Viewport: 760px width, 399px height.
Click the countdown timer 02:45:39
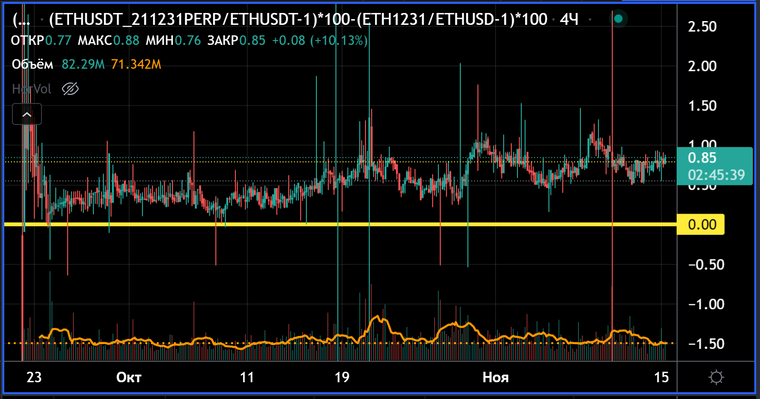point(716,175)
